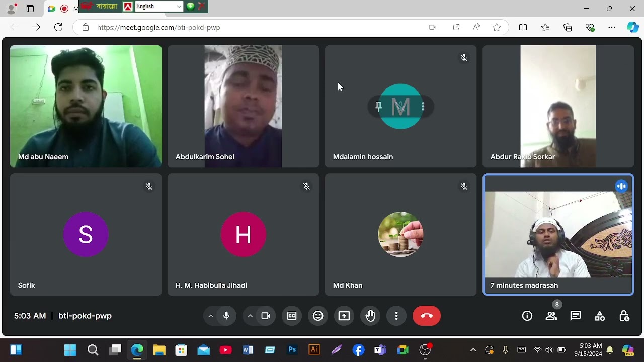
Task: Open the notifications bell in taskbar
Action: click(610, 350)
